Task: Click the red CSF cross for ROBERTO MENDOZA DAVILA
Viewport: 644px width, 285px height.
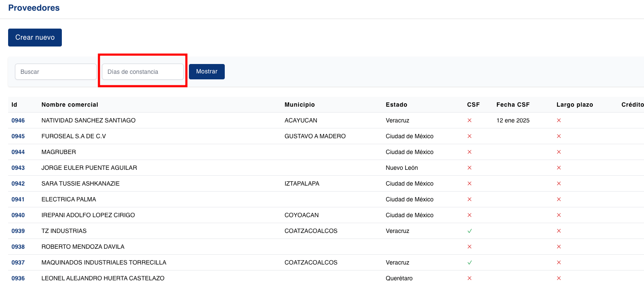Action: click(469, 247)
